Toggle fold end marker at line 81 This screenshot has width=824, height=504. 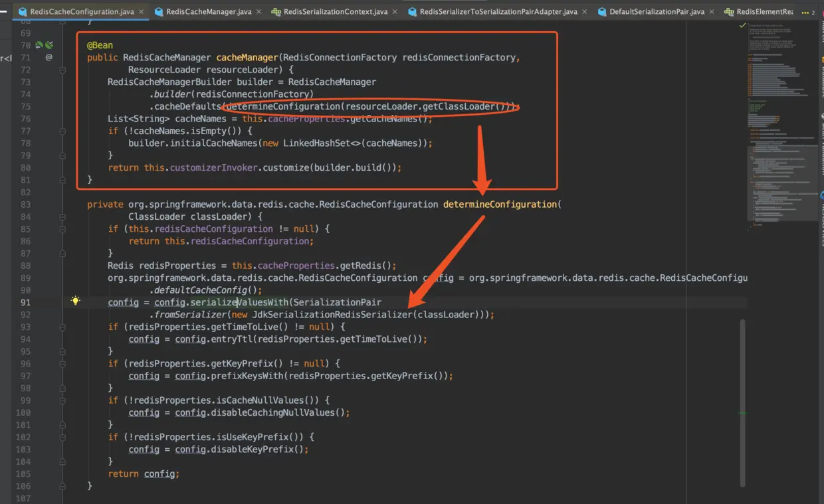tap(62, 180)
